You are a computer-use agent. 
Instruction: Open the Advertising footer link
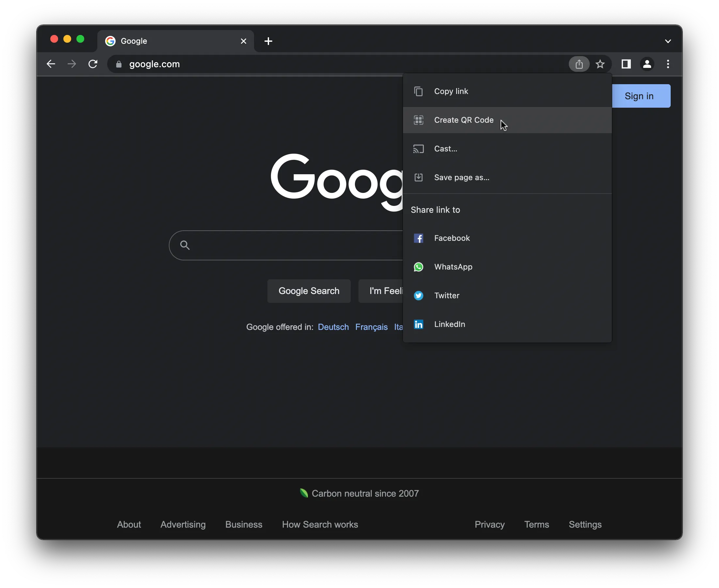click(183, 524)
